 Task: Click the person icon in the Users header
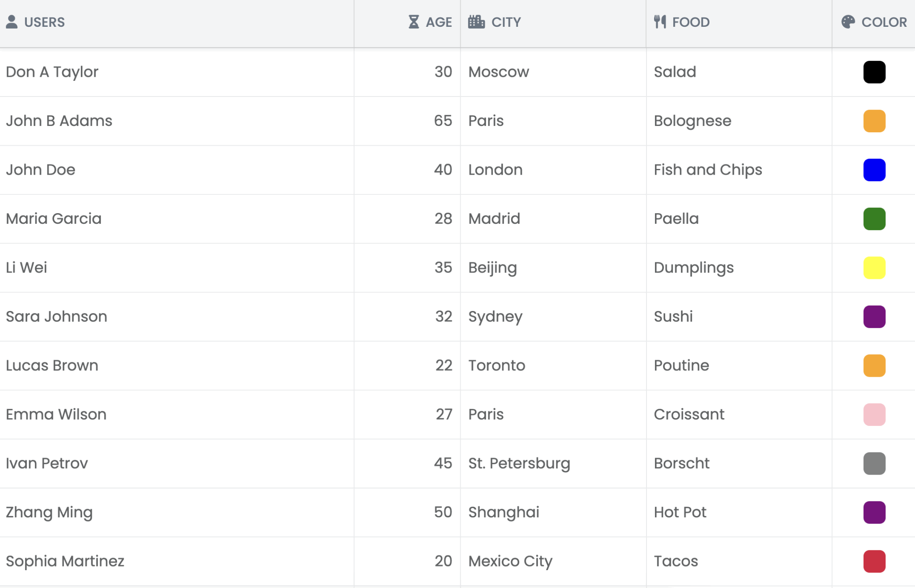point(12,22)
